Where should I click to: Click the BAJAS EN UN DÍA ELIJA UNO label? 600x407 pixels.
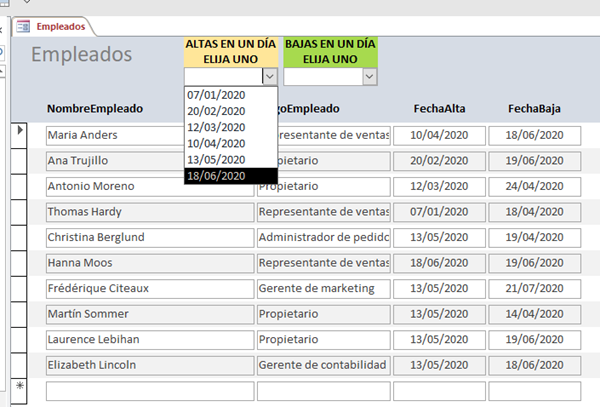point(331,52)
